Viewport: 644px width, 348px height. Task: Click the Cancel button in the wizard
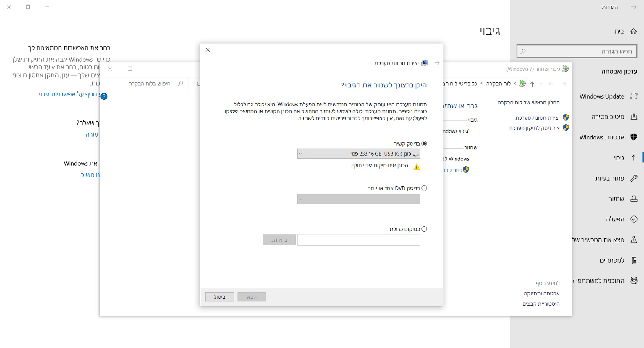219,297
